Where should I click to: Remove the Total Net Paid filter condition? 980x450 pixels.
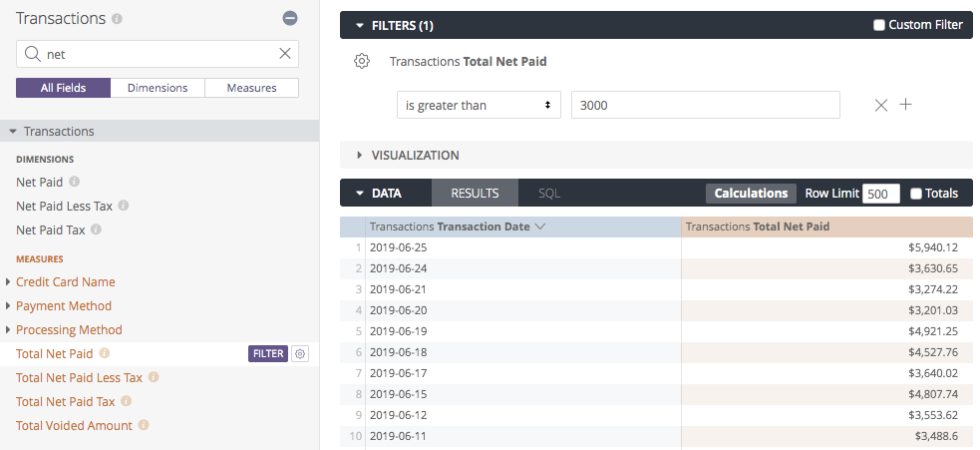(x=880, y=105)
